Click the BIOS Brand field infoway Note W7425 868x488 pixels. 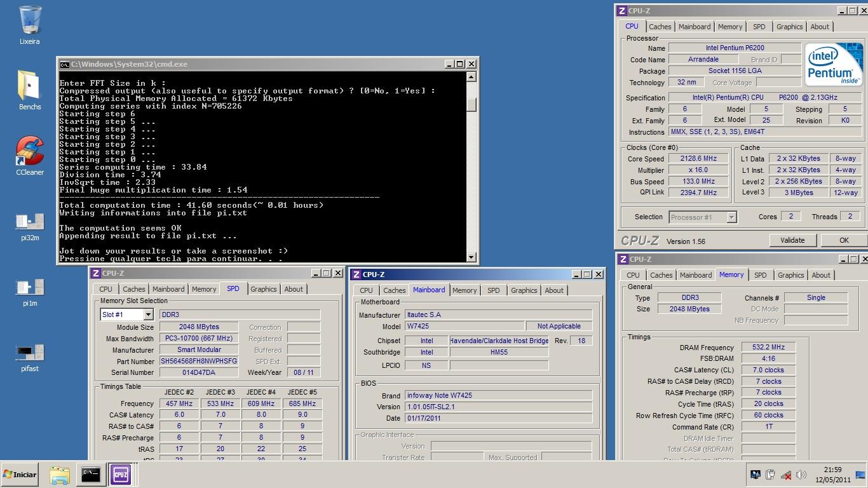[x=498, y=395]
